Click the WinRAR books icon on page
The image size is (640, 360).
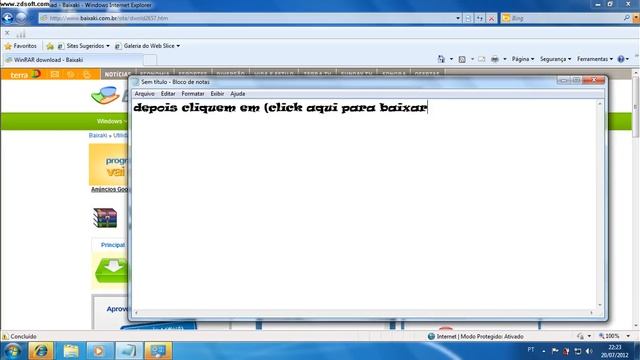click(105, 218)
